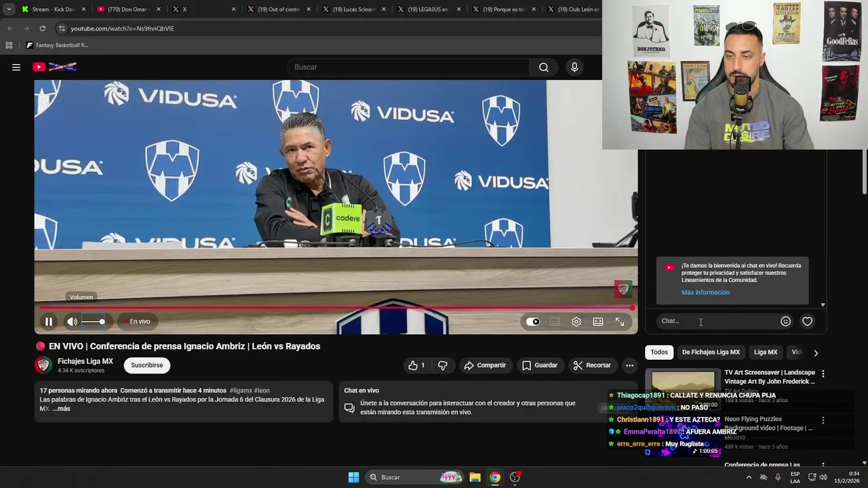Open the Conferencia de prensa Las suggested video
Image resolution: width=868 pixels, height=488 pixels.
point(762,465)
